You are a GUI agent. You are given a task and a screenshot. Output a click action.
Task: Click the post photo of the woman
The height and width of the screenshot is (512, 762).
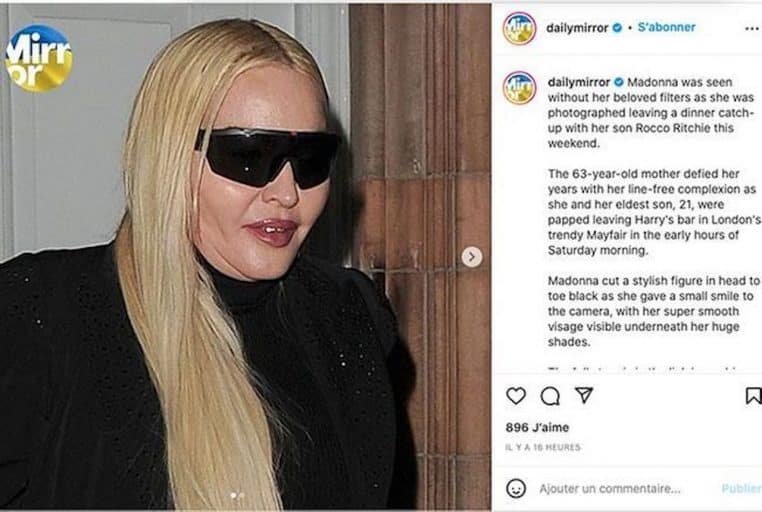click(x=245, y=256)
